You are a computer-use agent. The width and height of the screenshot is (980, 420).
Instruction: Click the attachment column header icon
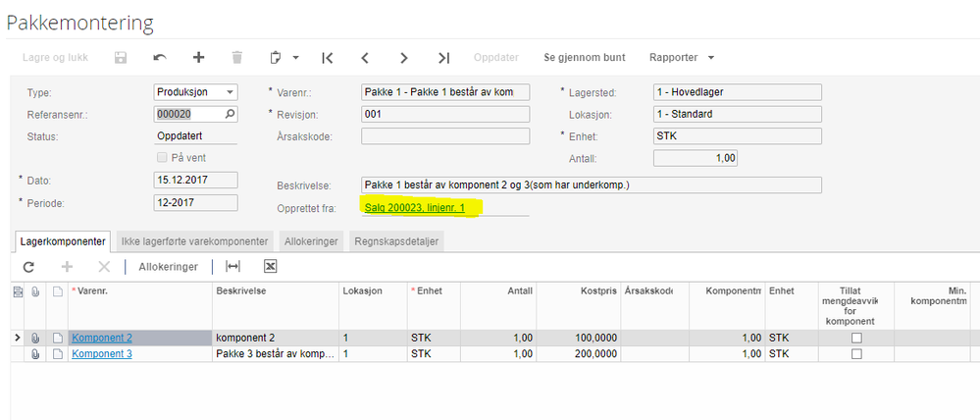35,291
